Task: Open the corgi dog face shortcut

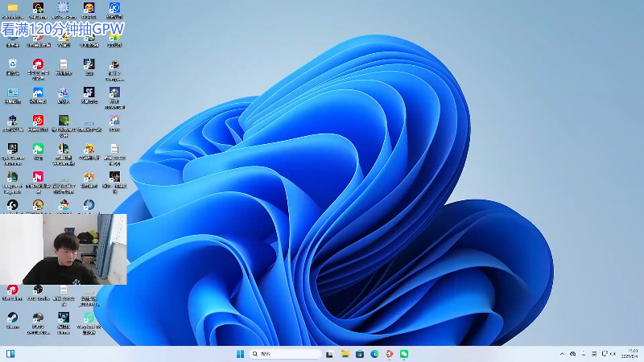Action: point(89,177)
